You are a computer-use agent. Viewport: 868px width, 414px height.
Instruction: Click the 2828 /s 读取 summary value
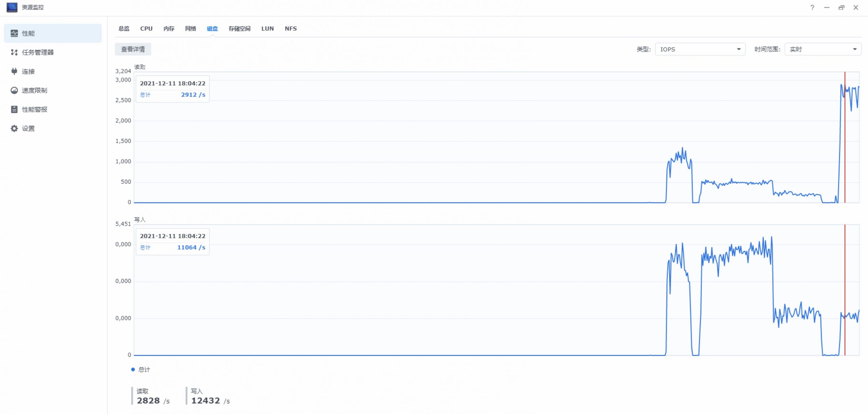tap(153, 400)
